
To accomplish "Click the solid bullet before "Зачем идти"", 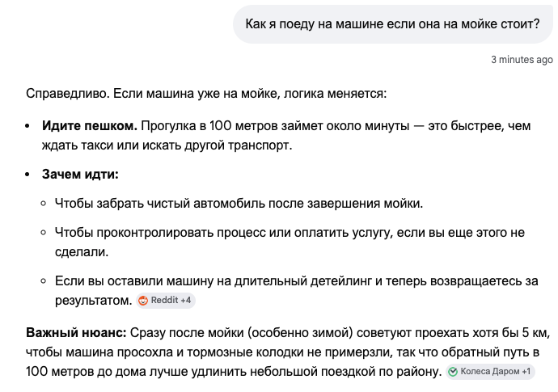I will (31, 175).
